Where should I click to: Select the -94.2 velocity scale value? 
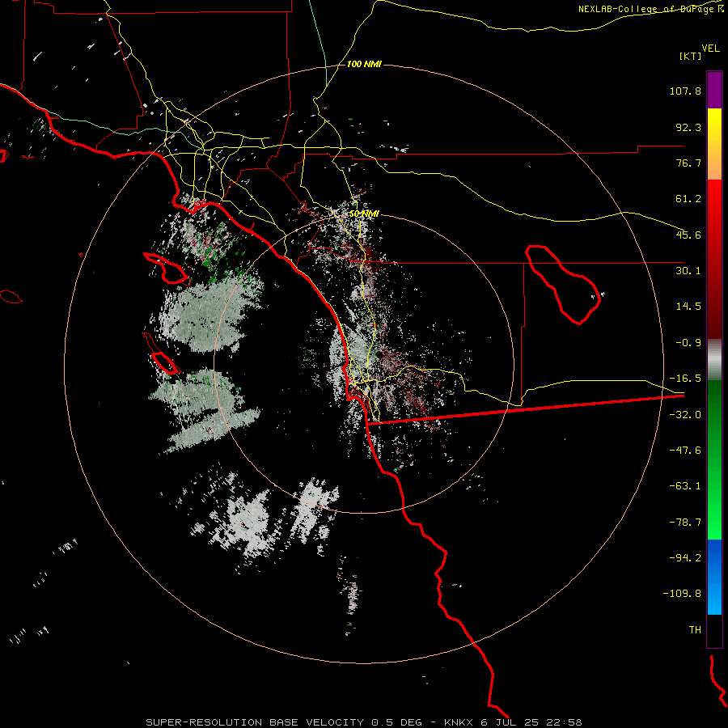click(x=685, y=557)
